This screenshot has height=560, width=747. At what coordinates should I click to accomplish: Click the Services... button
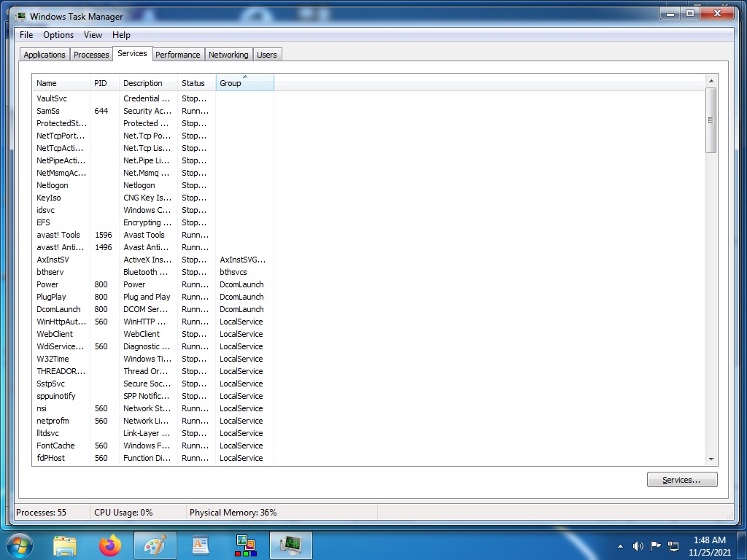[x=682, y=480]
